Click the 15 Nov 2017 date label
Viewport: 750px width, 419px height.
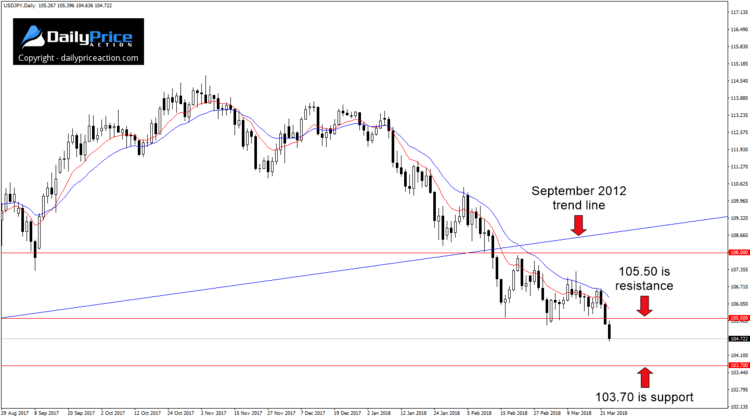click(x=248, y=413)
